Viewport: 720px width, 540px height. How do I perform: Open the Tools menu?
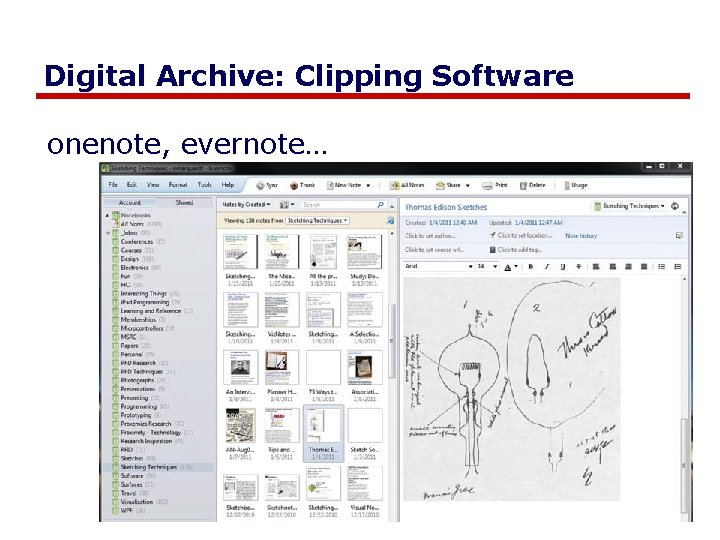click(x=204, y=185)
